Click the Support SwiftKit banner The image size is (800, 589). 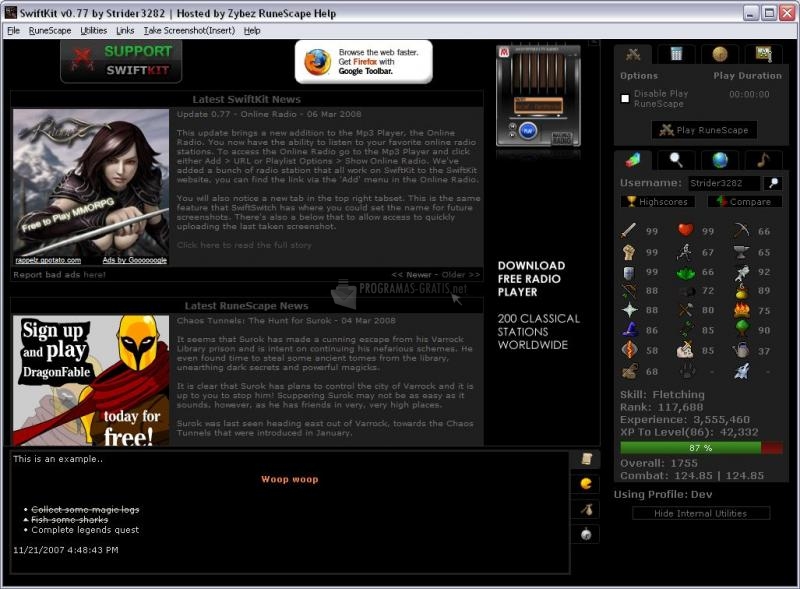[121, 61]
